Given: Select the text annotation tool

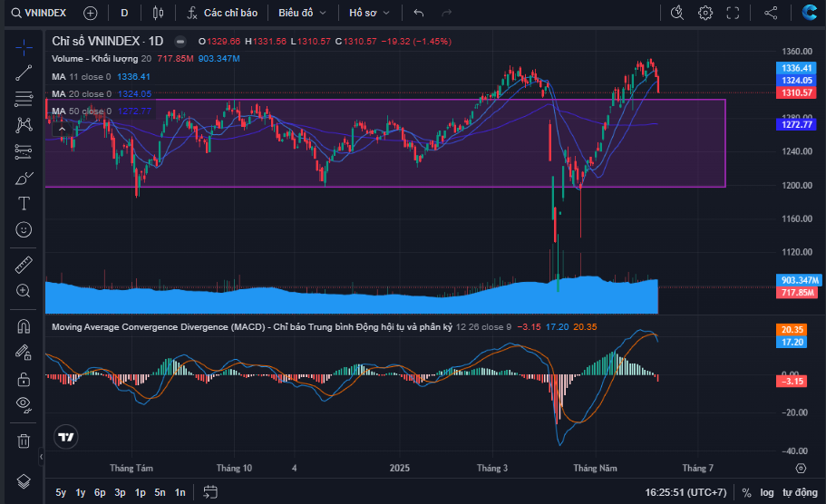Looking at the screenshot, I should point(24,203).
